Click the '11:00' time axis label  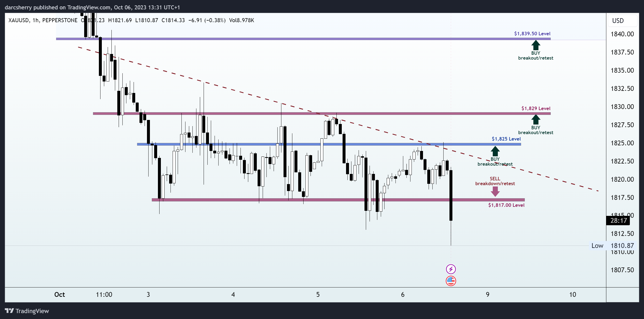coord(104,295)
